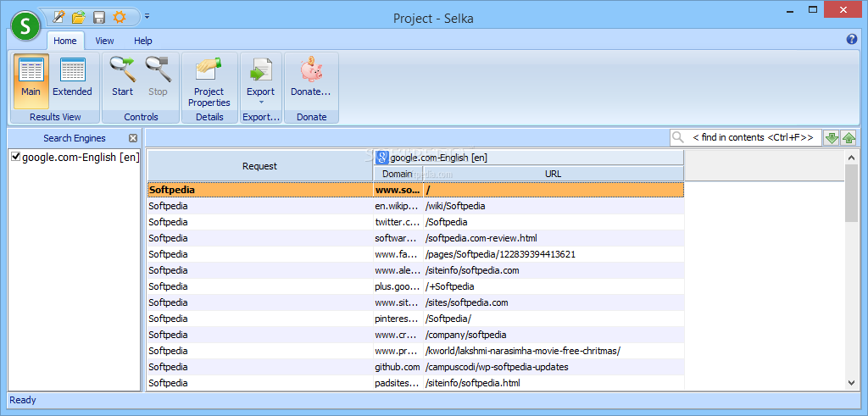Expand the quick access toolbar dropdown arrow
The width and height of the screenshot is (868, 416).
[x=147, y=17]
